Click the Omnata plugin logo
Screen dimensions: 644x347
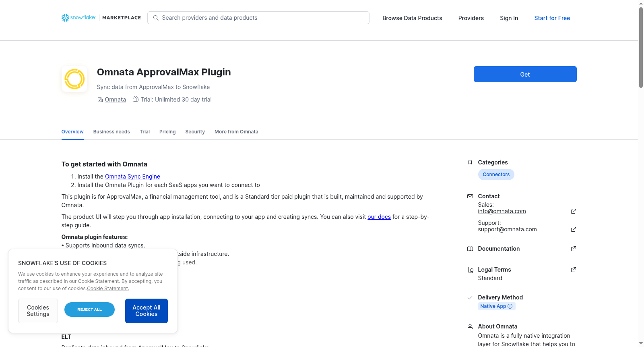coord(74,79)
